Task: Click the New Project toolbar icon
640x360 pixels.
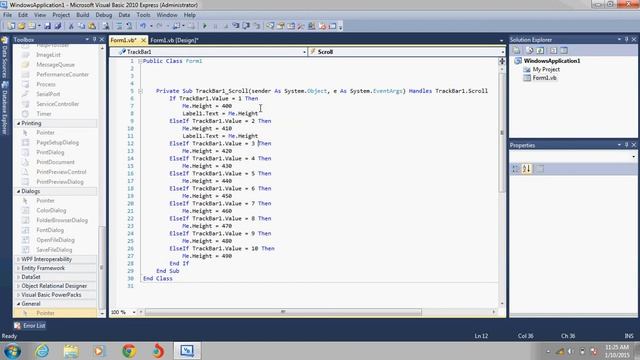Action: pyautogui.click(x=11, y=26)
